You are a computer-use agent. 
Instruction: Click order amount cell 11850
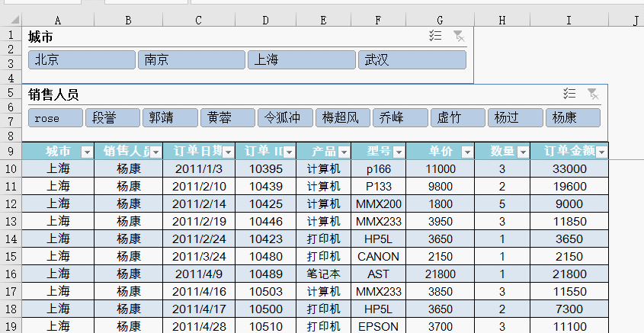[x=569, y=221]
